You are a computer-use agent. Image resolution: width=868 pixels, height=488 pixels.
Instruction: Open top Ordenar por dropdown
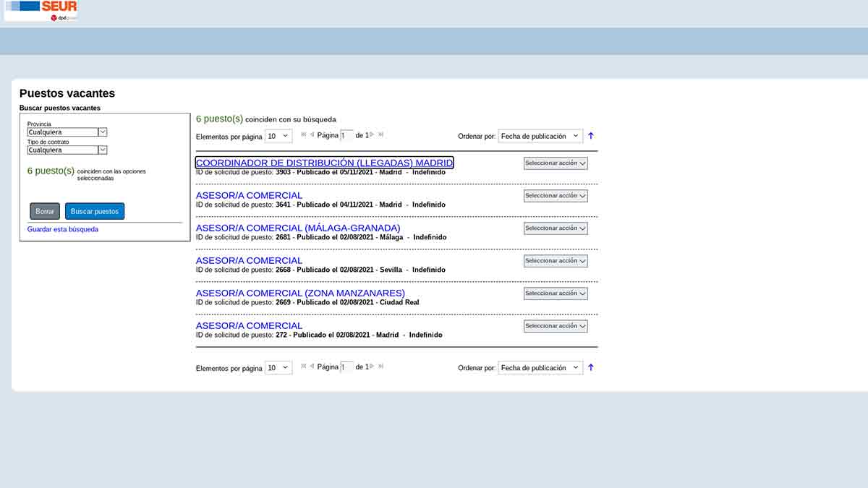click(540, 136)
